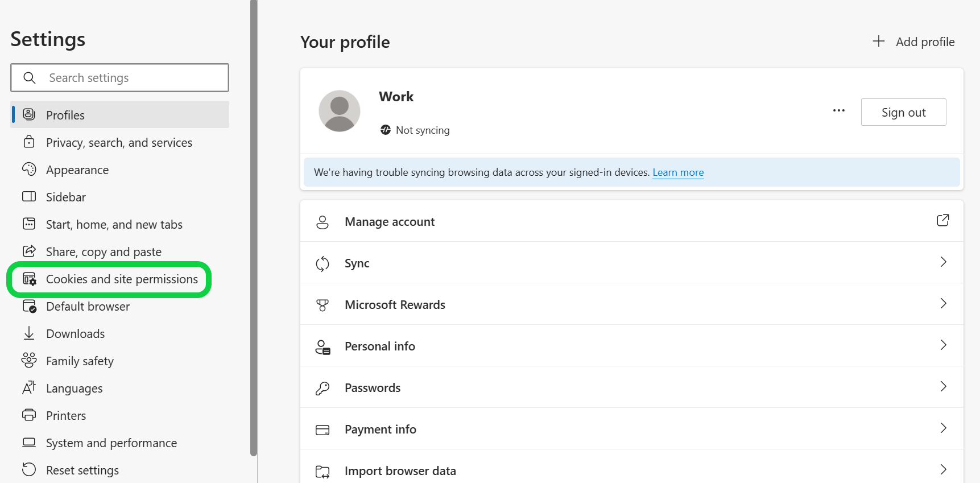The width and height of the screenshot is (980, 483).
Task: Click the Cookies and site permissions icon
Action: (29, 279)
